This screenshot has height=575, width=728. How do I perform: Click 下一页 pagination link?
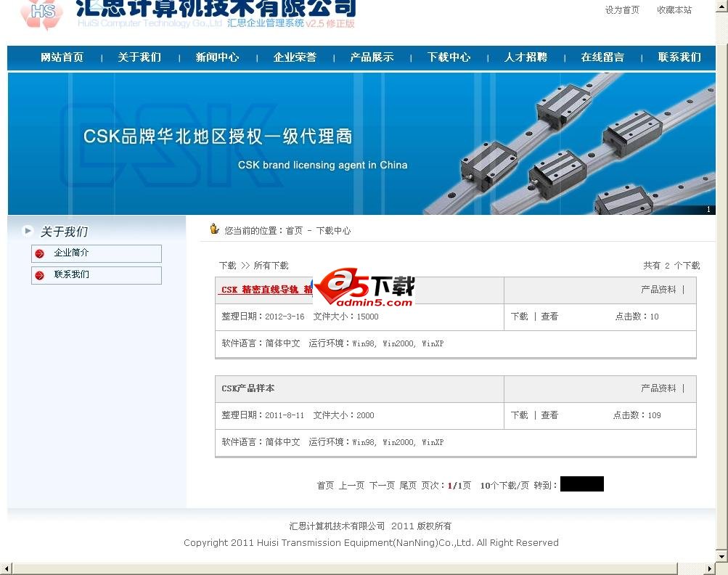[x=382, y=486]
